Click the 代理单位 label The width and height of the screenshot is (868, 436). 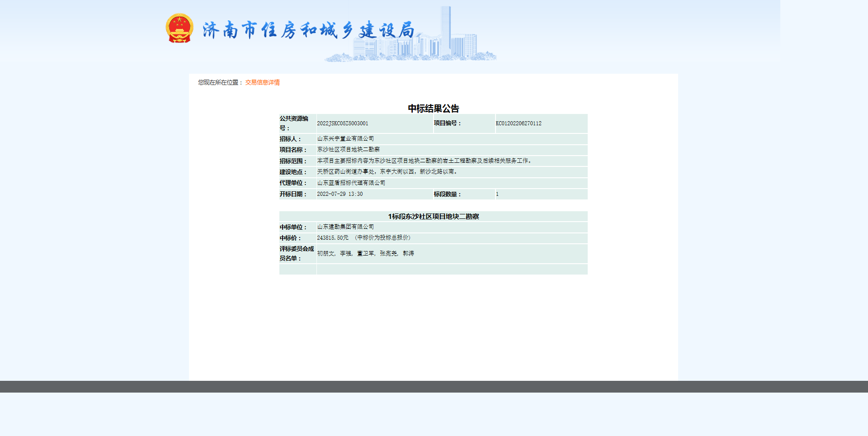click(293, 183)
